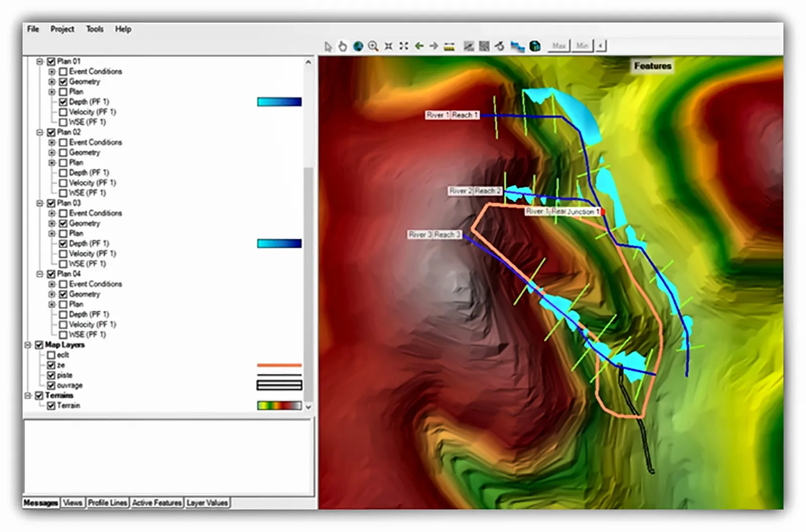Collapse the Plan 04 tree node
Viewport: 806px width, 532px height.
40,274
